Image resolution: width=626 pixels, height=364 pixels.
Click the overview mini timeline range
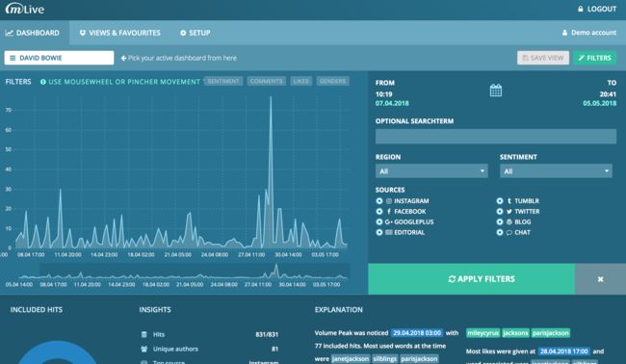(195, 271)
